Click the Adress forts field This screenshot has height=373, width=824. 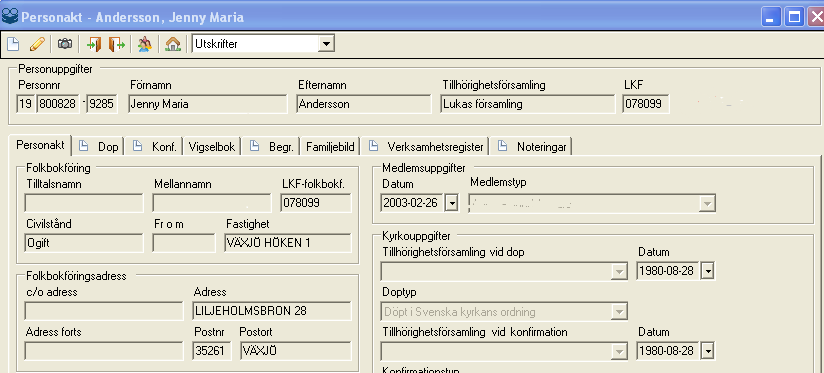pos(104,351)
